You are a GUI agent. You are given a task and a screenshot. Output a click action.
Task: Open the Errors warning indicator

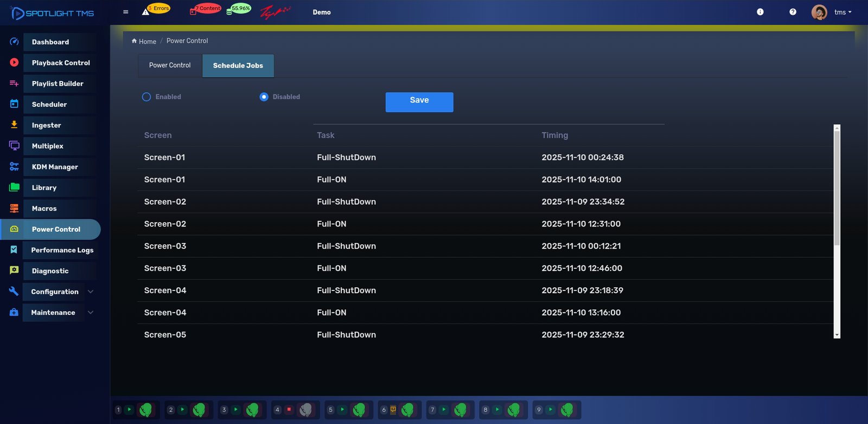coord(156,9)
